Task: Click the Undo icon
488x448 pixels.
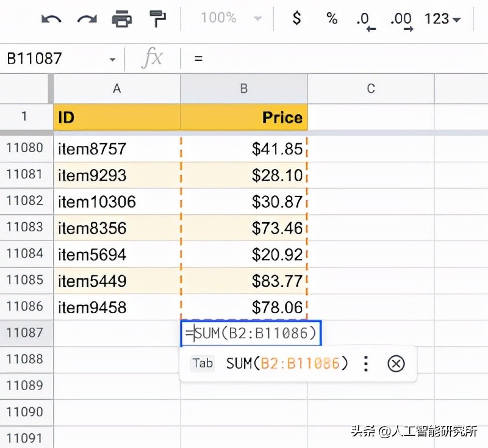Action: 52,19
